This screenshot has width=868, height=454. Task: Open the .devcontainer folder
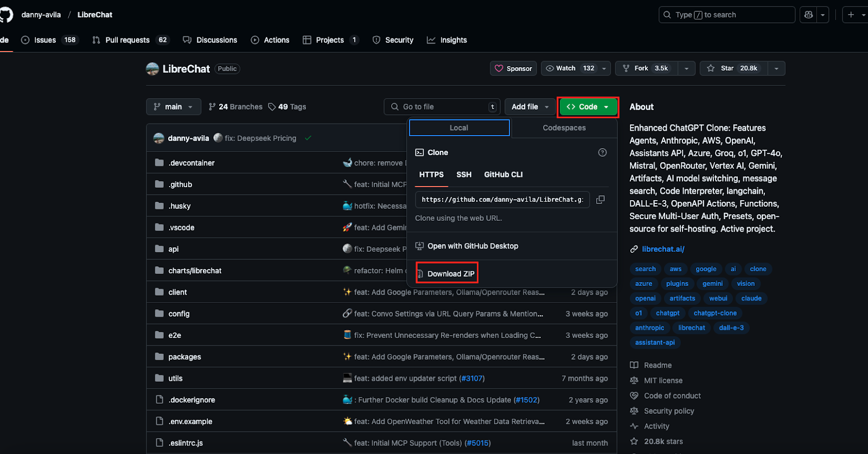click(192, 163)
